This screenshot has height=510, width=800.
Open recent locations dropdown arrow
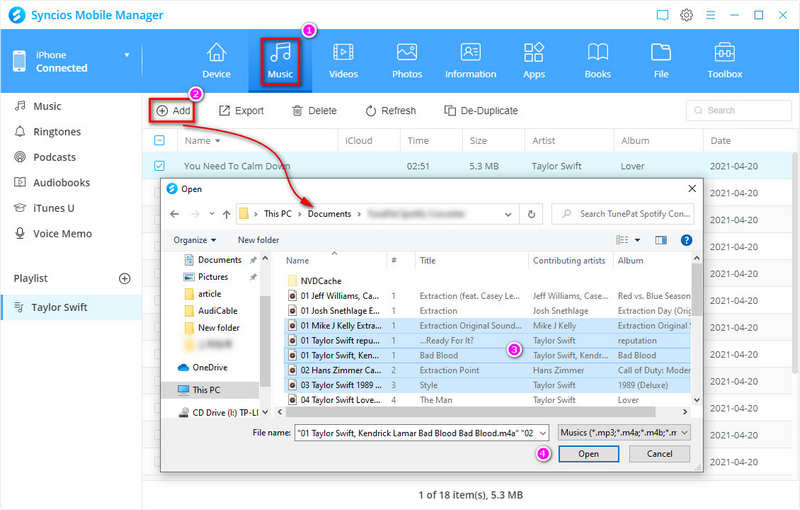212,214
